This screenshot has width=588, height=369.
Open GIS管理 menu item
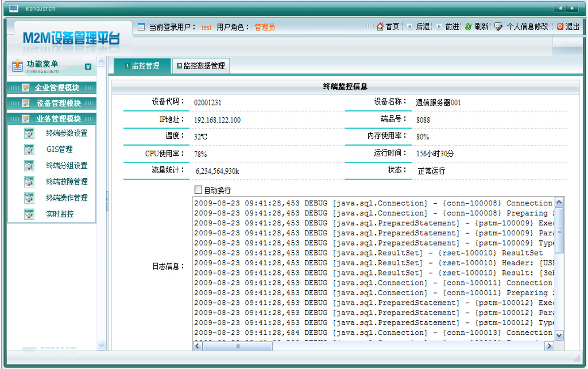pos(60,149)
